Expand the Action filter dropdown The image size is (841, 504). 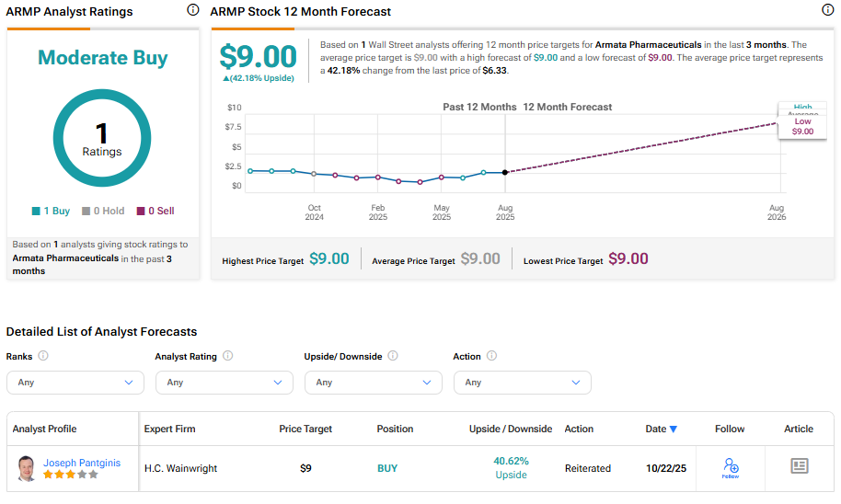523,383
